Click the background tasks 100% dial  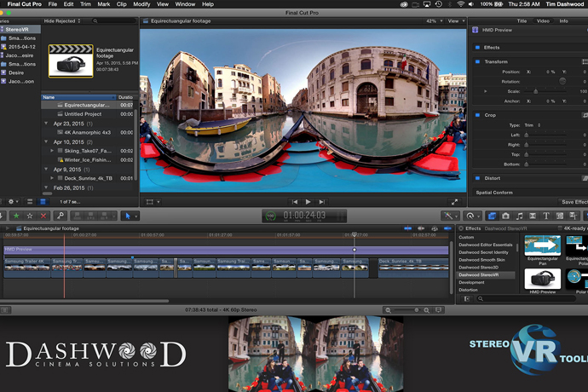tap(270, 216)
